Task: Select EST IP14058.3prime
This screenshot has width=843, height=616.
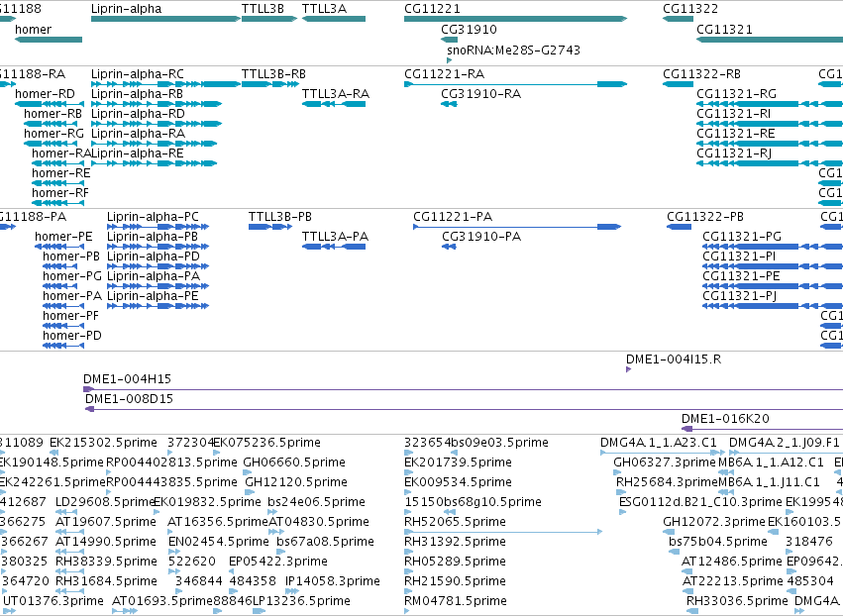Action: pos(332,581)
